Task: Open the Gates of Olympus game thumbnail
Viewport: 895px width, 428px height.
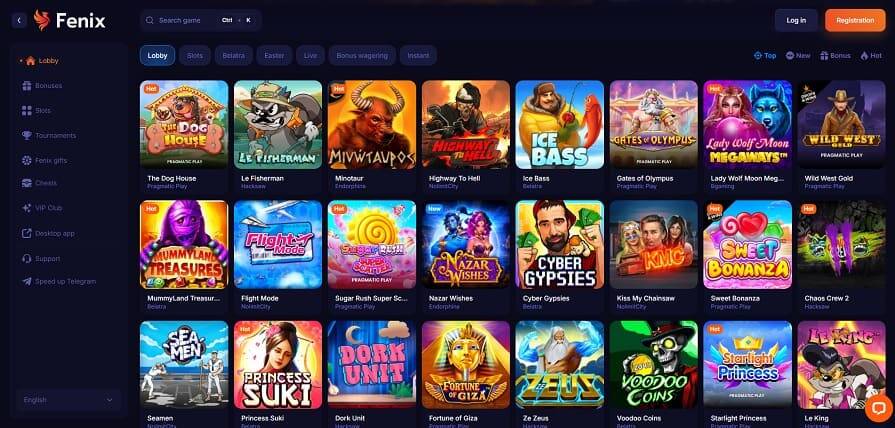Action: click(x=654, y=124)
